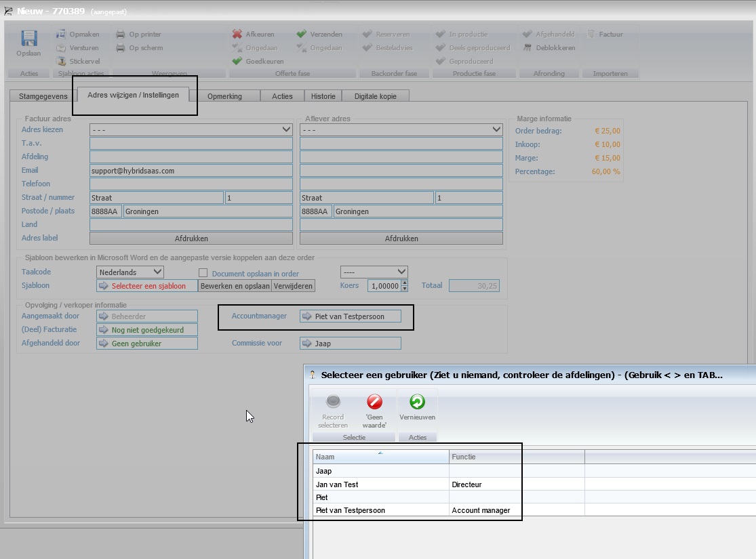
Task: Click the Stickervel toolbar icon
Action: (x=61, y=61)
